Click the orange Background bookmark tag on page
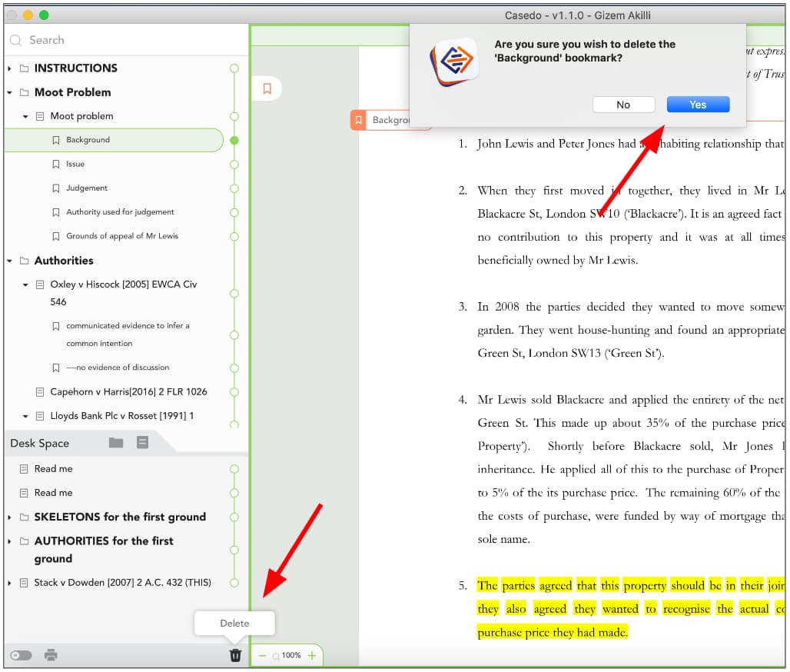 380,120
